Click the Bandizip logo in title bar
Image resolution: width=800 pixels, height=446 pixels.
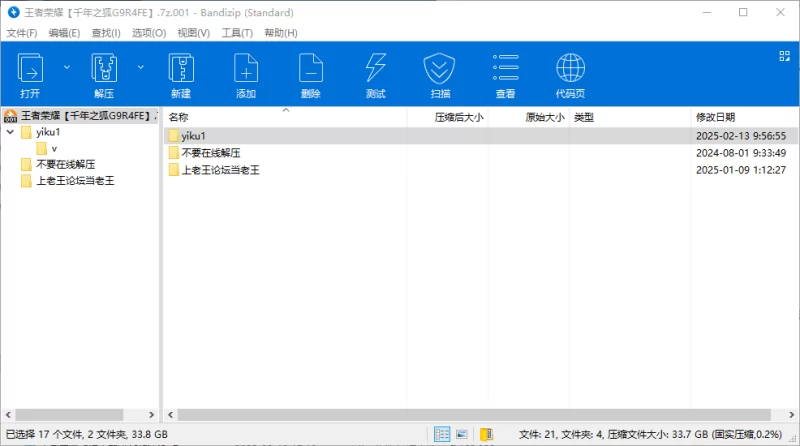pyautogui.click(x=13, y=12)
